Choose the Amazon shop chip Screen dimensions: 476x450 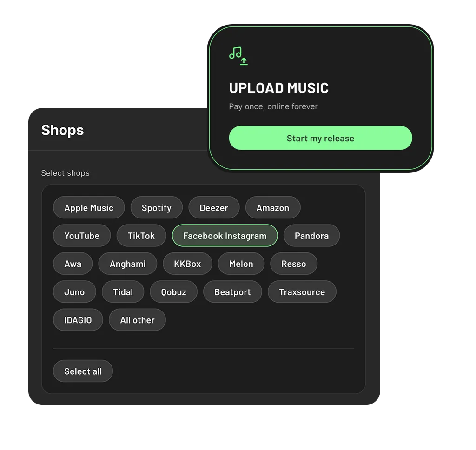272,208
